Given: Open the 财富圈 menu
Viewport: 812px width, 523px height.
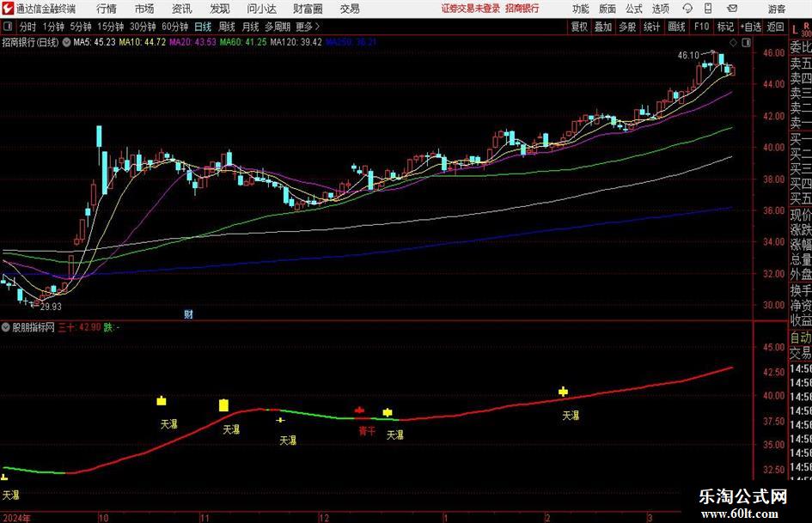Looking at the screenshot, I should pyautogui.click(x=308, y=9).
